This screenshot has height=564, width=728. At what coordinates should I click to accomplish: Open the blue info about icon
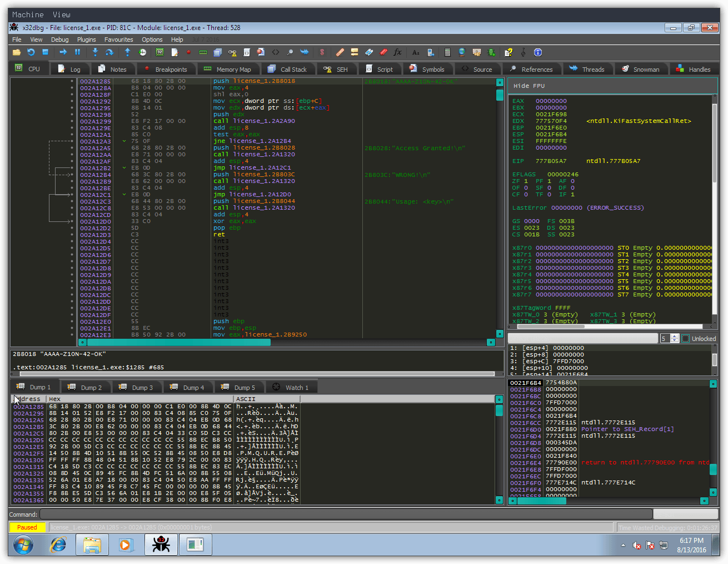coord(538,52)
